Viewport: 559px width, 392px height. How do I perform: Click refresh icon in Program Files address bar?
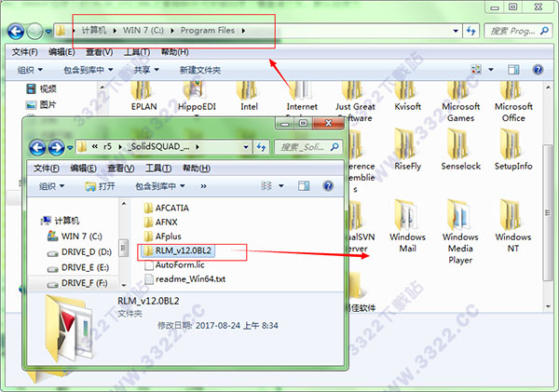pos(471,31)
